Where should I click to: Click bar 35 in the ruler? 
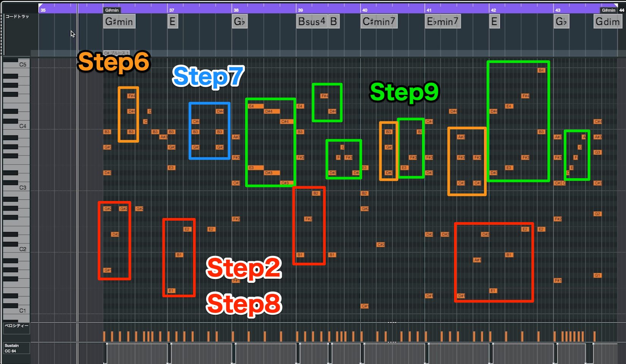tap(43, 10)
